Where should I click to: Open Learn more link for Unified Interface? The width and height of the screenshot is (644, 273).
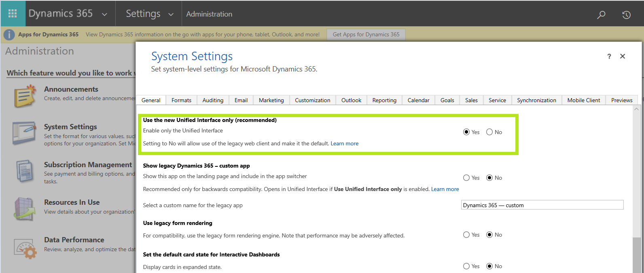pyautogui.click(x=345, y=143)
